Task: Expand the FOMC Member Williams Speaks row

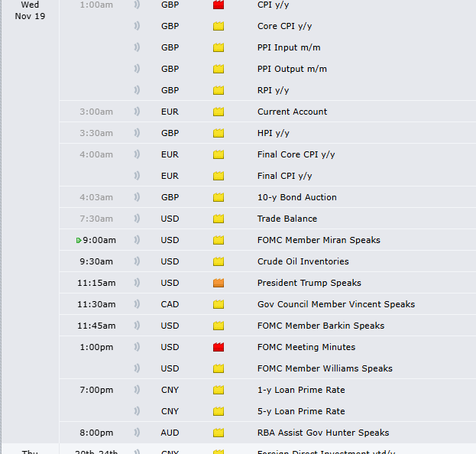Action: 325,368
